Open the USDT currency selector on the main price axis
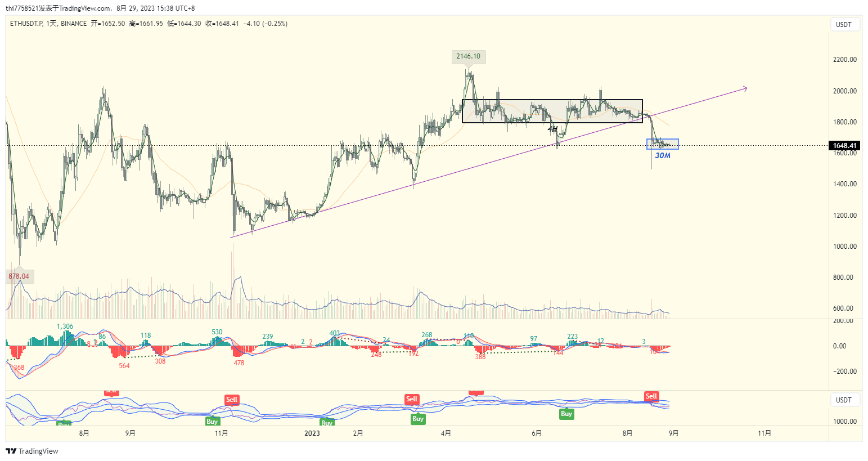This screenshot has width=868, height=461. point(845,25)
